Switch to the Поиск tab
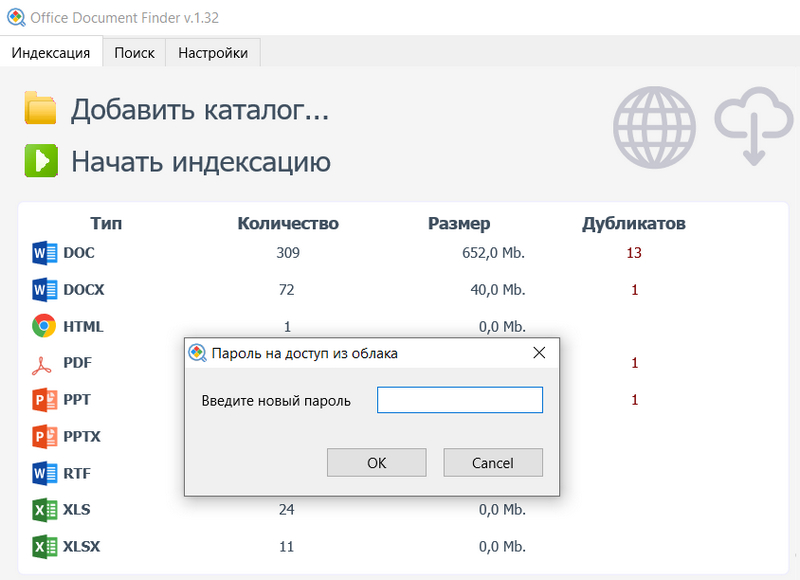 pyautogui.click(x=134, y=53)
